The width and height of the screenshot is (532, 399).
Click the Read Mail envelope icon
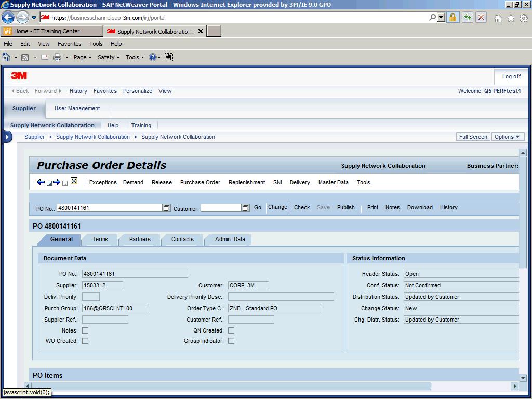pos(45,57)
